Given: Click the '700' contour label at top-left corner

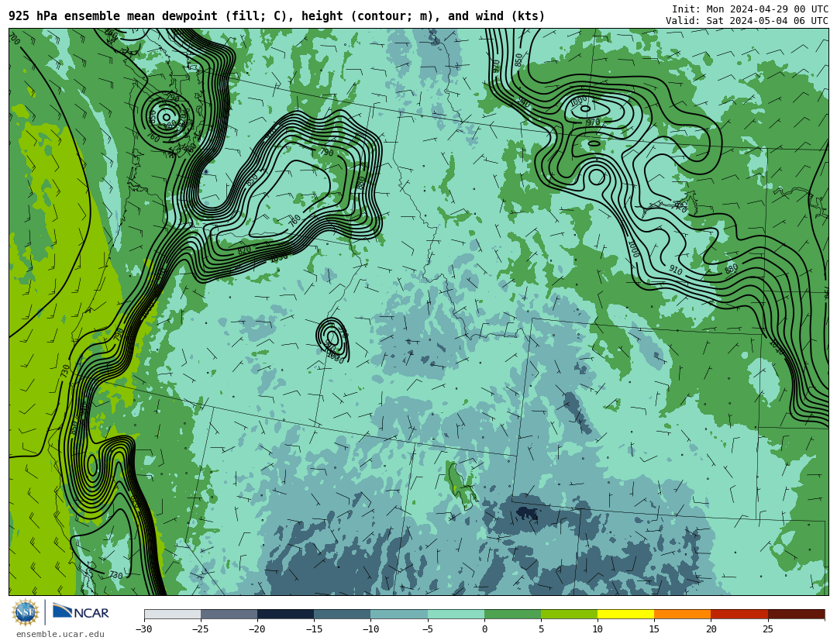Looking at the screenshot, I should [15, 39].
